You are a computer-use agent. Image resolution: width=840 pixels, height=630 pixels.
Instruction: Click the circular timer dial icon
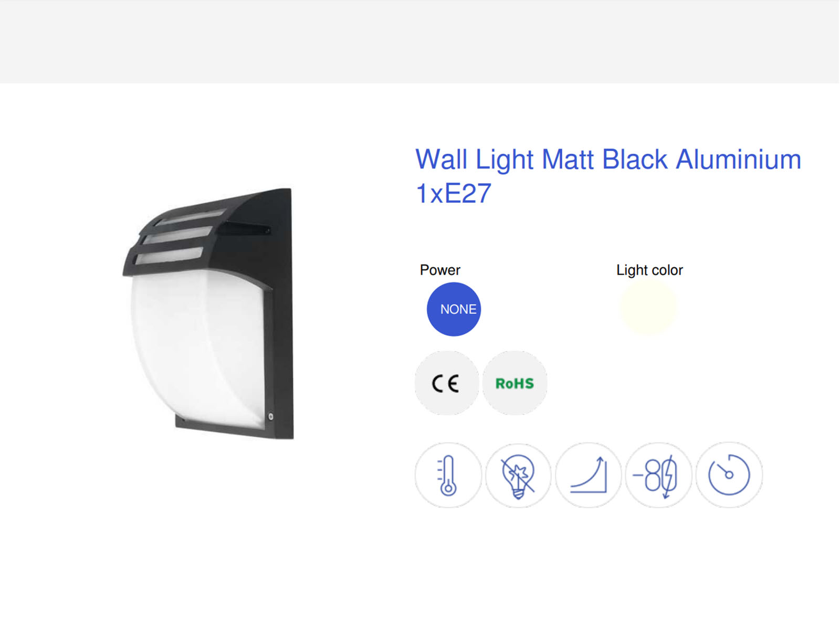(729, 475)
